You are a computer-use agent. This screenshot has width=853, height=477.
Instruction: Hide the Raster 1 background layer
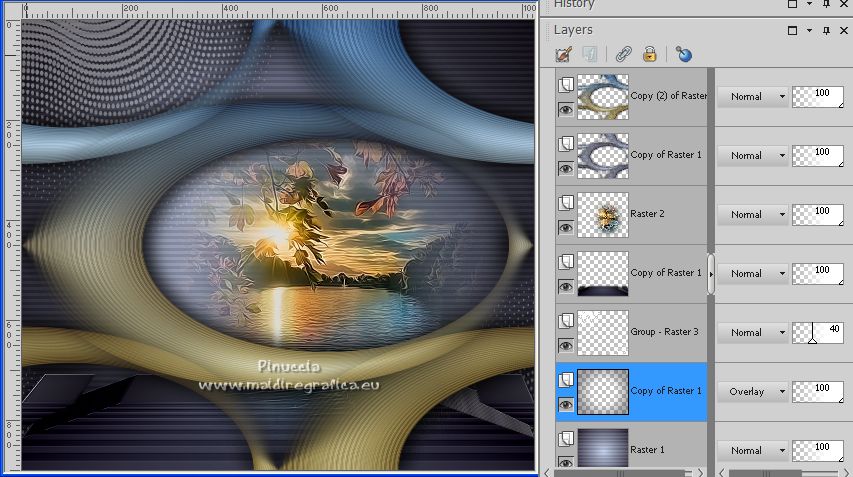(x=566, y=462)
